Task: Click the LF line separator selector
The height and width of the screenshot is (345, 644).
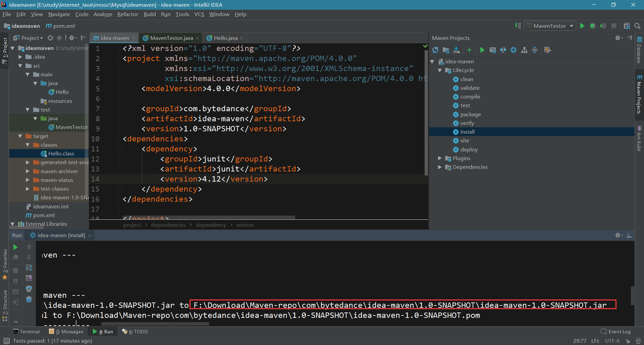Action: coord(595,341)
